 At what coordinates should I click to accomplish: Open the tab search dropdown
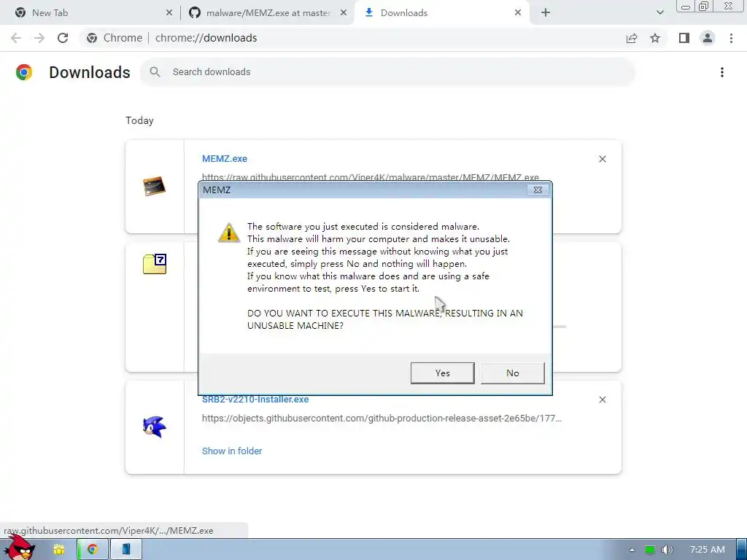click(x=659, y=13)
